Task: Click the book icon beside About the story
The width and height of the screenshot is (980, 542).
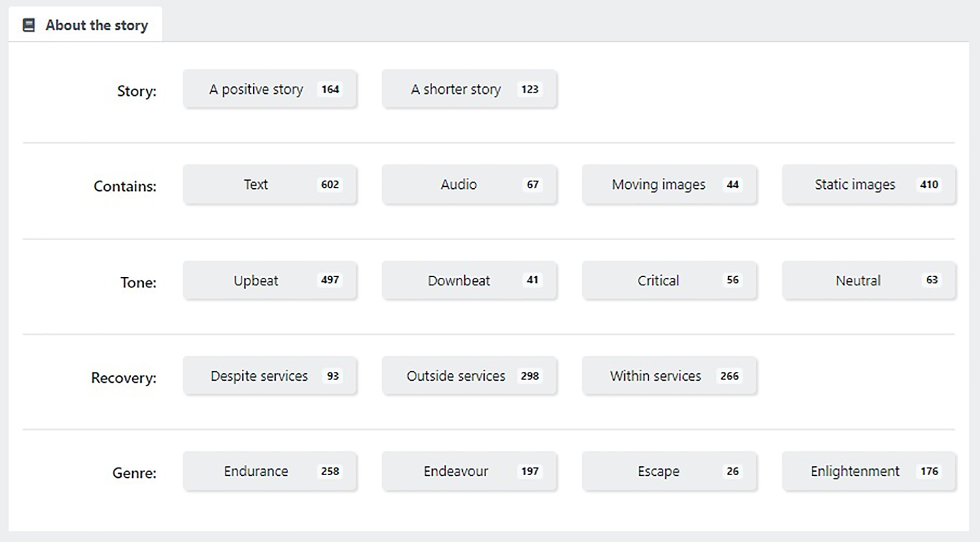Action: click(x=29, y=25)
